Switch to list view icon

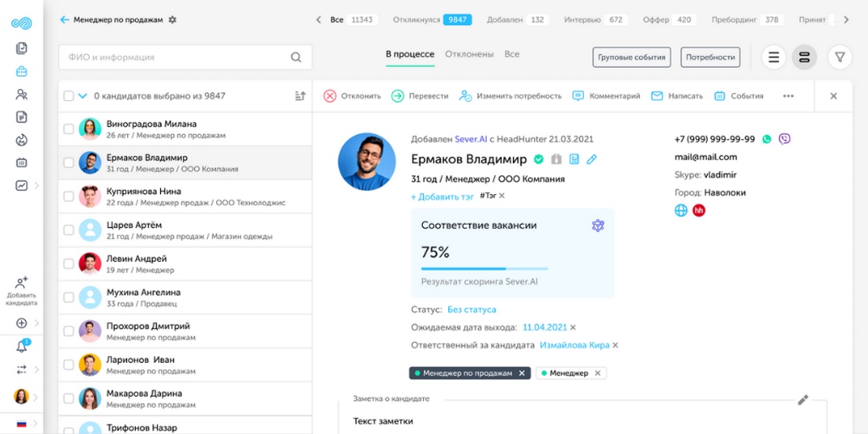coord(773,57)
